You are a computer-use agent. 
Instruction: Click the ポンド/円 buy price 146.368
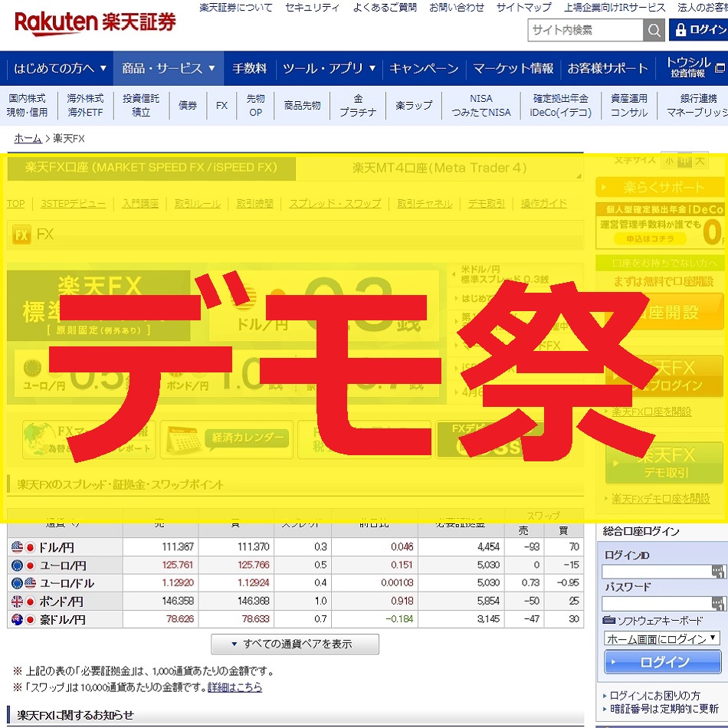254,602
